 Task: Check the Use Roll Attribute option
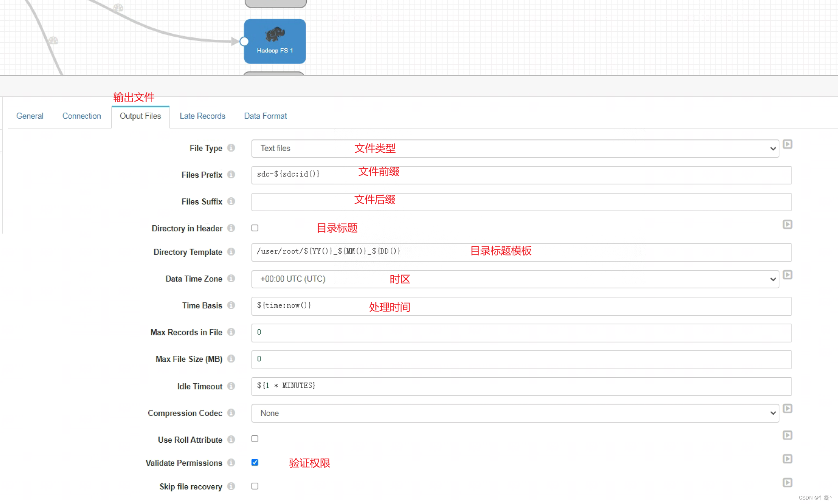(x=255, y=439)
